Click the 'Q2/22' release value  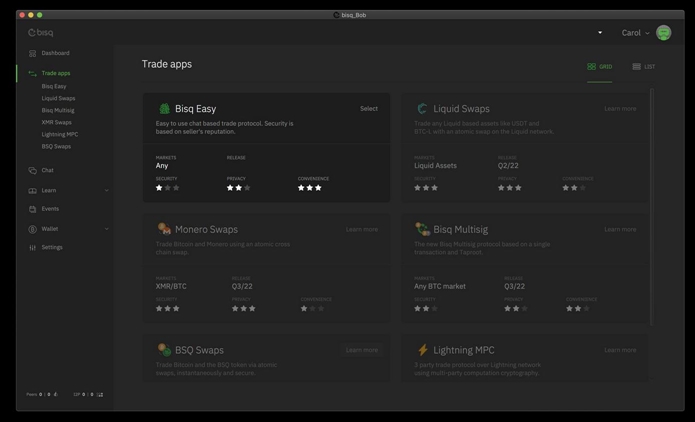coord(508,165)
